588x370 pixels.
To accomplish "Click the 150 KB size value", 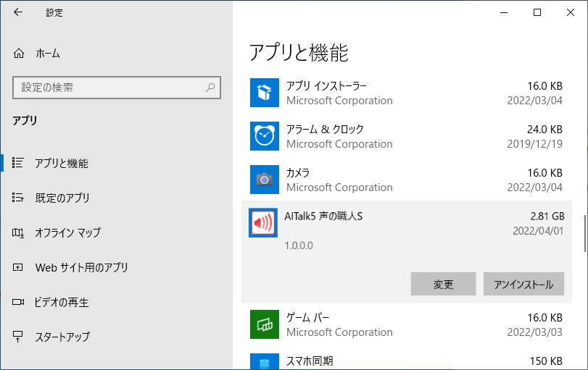I will tap(546, 361).
